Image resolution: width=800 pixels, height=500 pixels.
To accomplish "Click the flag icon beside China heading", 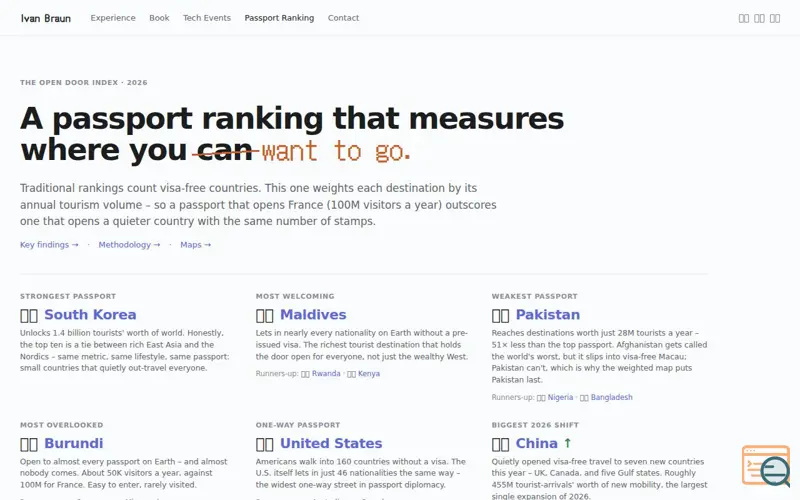I will tap(501, 444).
